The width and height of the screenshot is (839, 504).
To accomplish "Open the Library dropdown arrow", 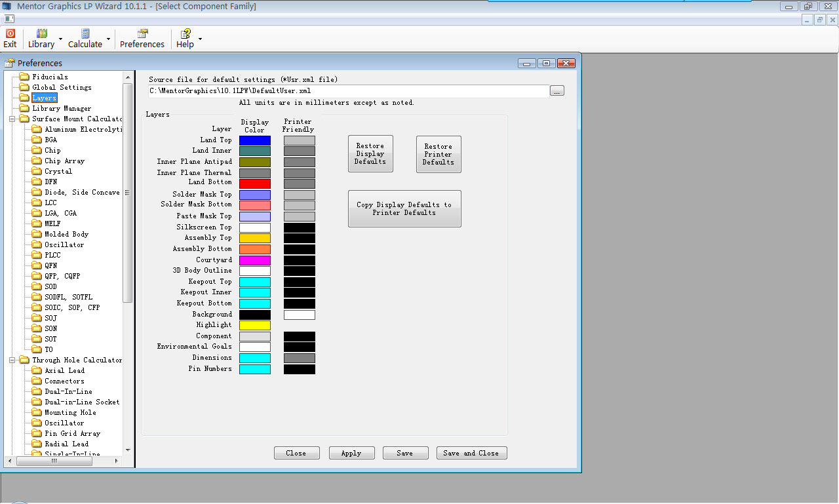I will (x=60, y=39).
